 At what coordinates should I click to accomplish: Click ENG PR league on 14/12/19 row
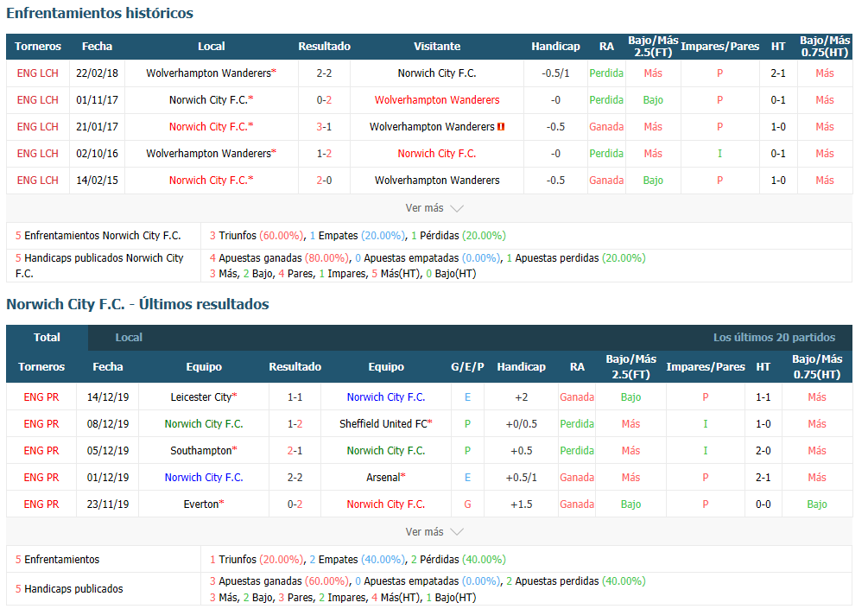pos(41,397)
